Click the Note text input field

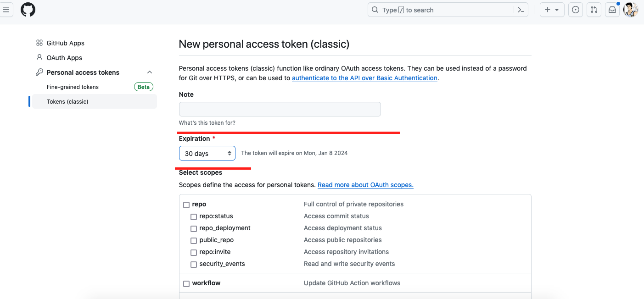(280, 109)
